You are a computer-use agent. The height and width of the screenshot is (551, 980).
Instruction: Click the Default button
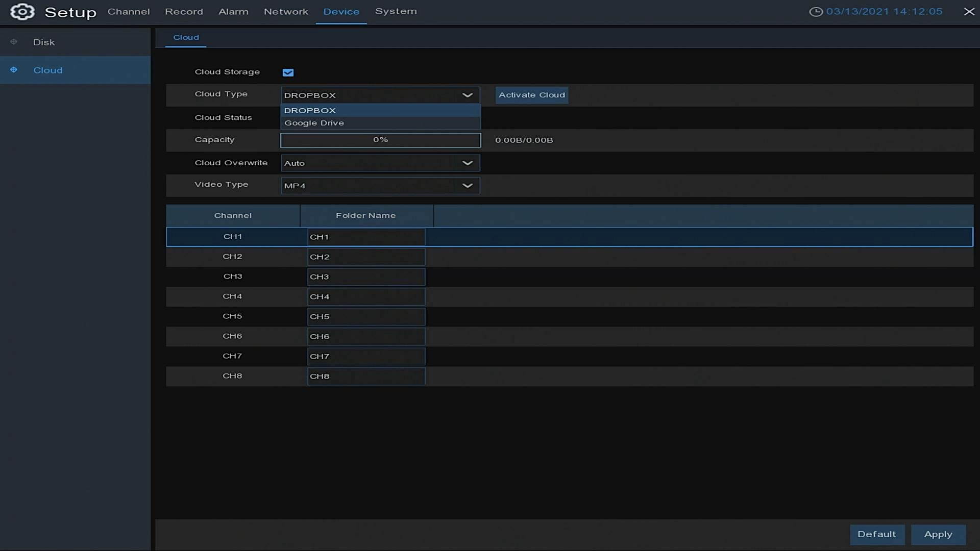pos(876,534)
